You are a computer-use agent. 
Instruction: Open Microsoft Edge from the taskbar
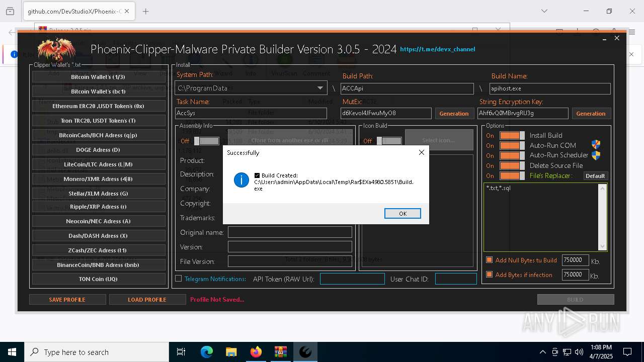207,352
